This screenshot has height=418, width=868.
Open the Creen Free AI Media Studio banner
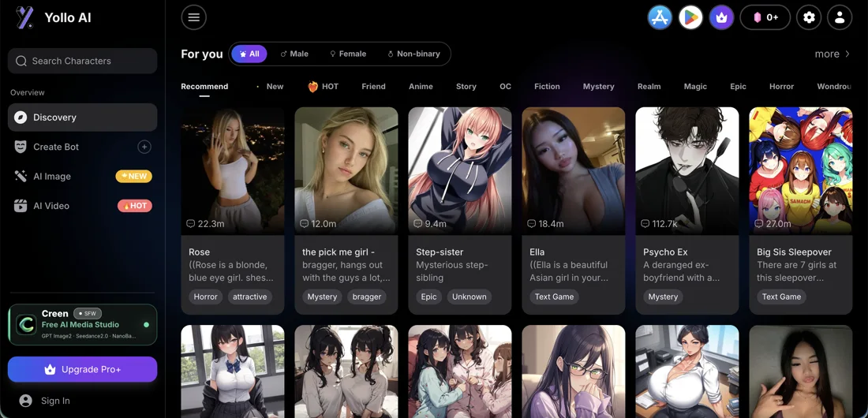point(83,324)
